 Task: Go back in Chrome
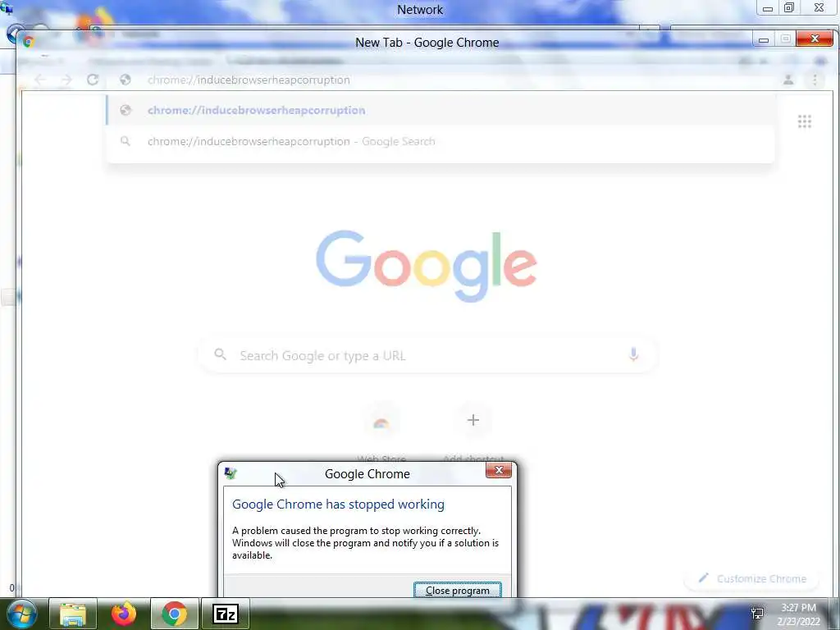(41, 80)
